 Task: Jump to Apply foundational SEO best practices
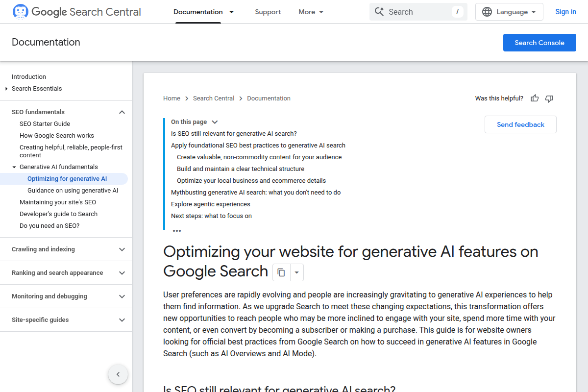(x=258, y=146)
